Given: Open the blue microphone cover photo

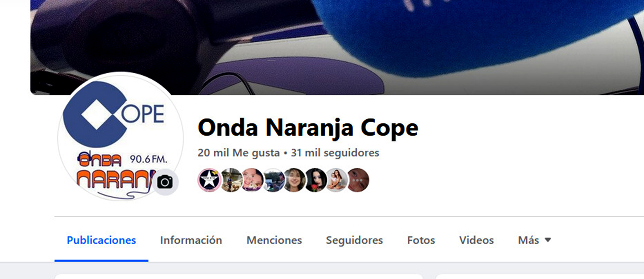Looking at the screenshot, I should [337, 47].
